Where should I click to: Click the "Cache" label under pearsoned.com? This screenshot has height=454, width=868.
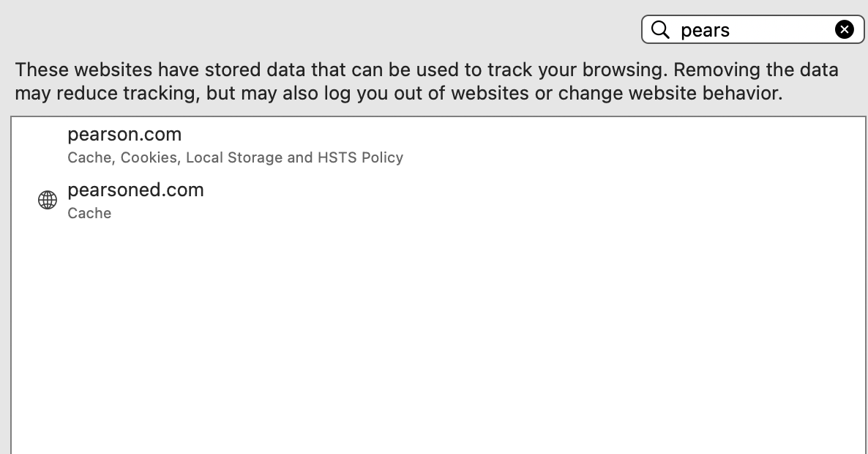coord(89,213)
